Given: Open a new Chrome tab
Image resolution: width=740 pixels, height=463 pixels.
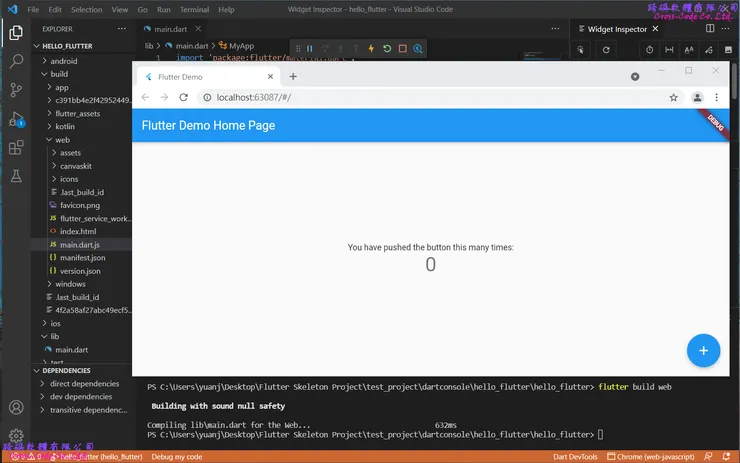Looking at the screenshot, I should (x=293, y=76).
